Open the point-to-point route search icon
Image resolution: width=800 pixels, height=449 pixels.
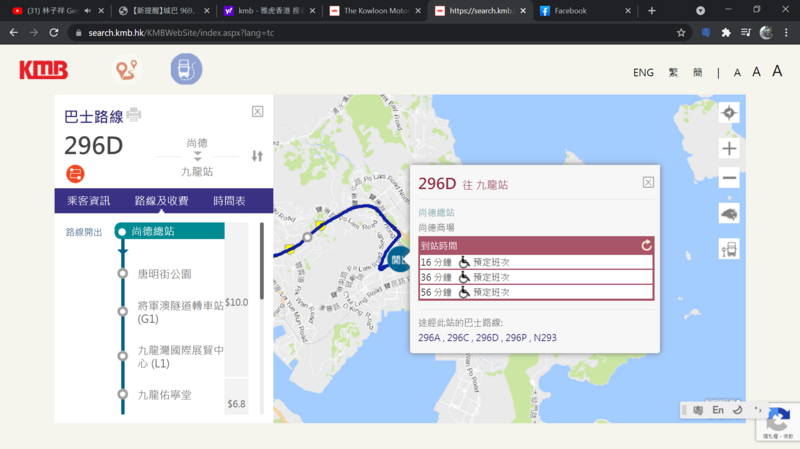(127, 70)
